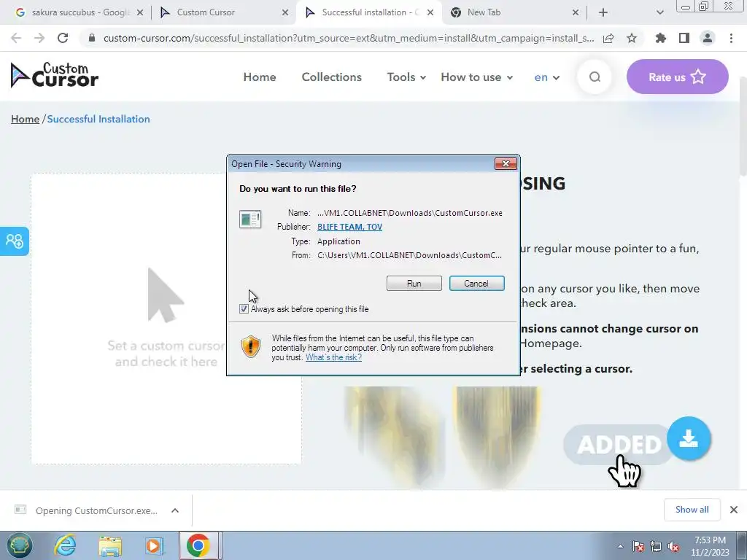The height and width of the screenshot is (560, 747).
Task: Click the site lock padlock icon
Action: coord(92,38)
